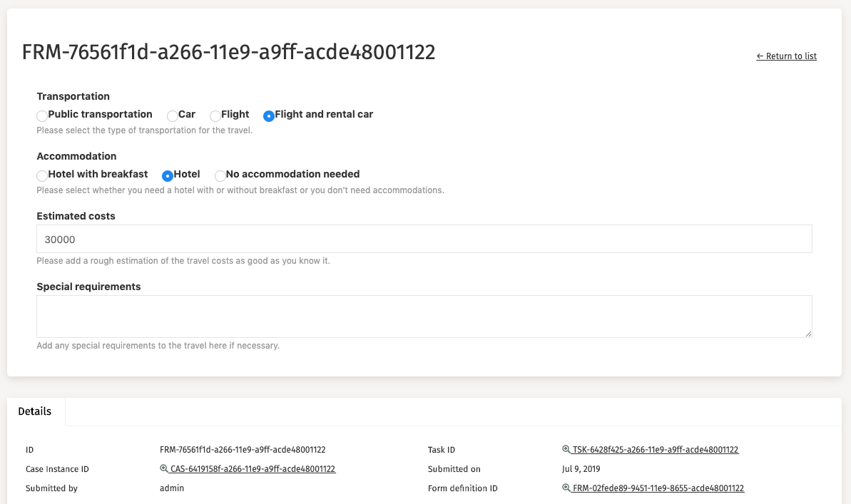
Task: Open the FRM-02fede89 form definition link
Action: 658,488
